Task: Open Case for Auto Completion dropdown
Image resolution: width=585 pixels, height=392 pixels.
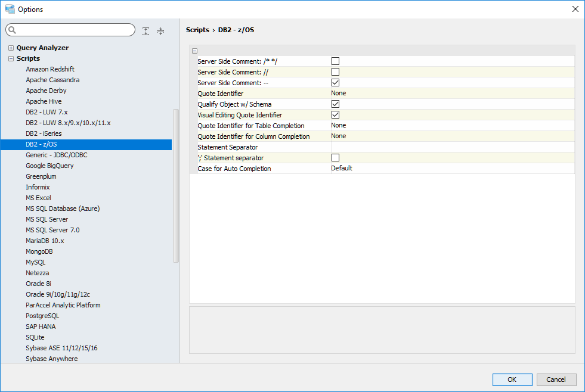Action: [x=451, y=169]
